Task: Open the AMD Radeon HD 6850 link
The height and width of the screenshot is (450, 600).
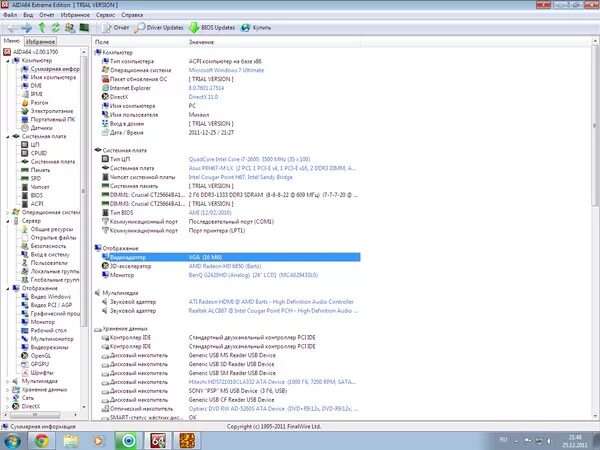Action: (225, 266)
